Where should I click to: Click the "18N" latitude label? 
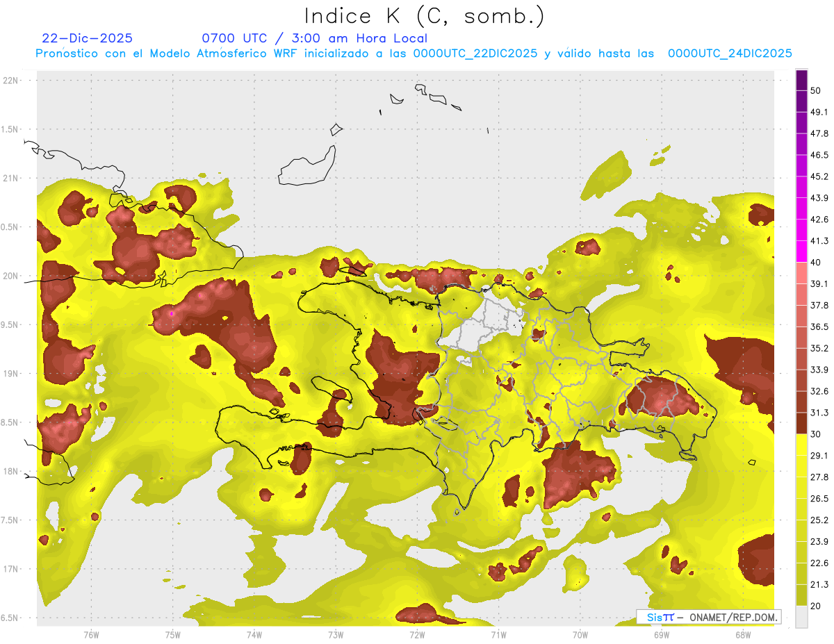click(10, 471)
